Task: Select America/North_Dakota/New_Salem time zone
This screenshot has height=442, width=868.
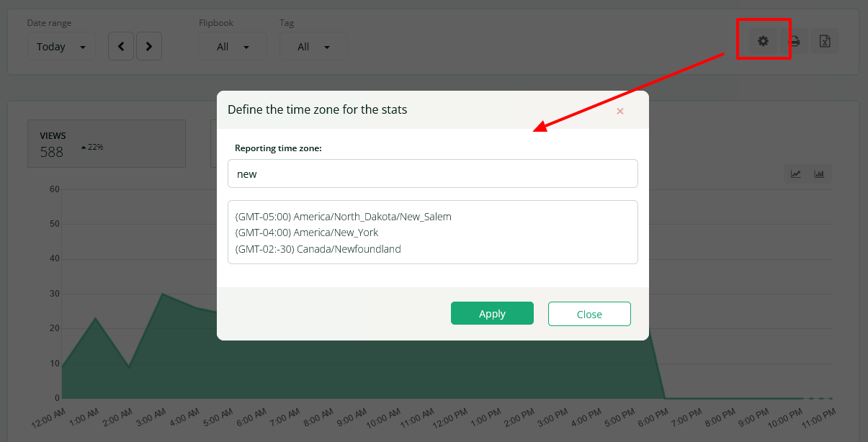Action: click(x=344, y=216)
